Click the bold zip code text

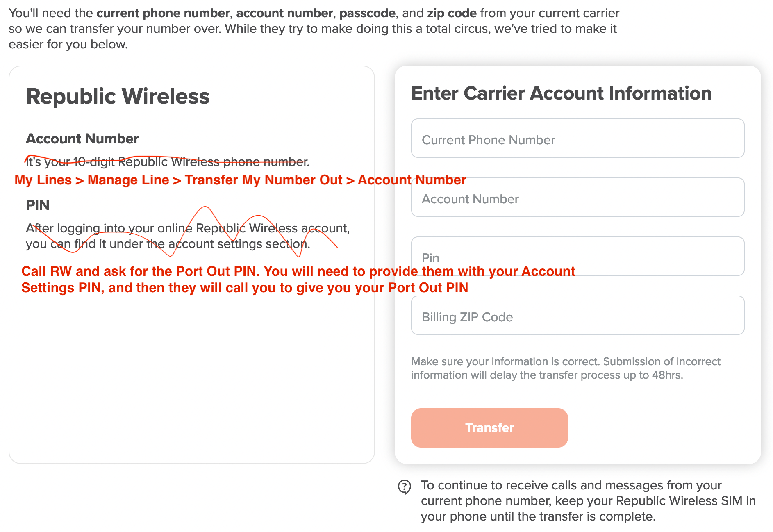(x=452, y=13)
